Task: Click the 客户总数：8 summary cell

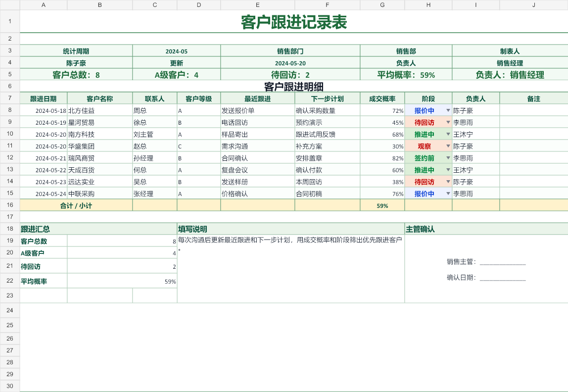Action: click(x=76, y=75)
